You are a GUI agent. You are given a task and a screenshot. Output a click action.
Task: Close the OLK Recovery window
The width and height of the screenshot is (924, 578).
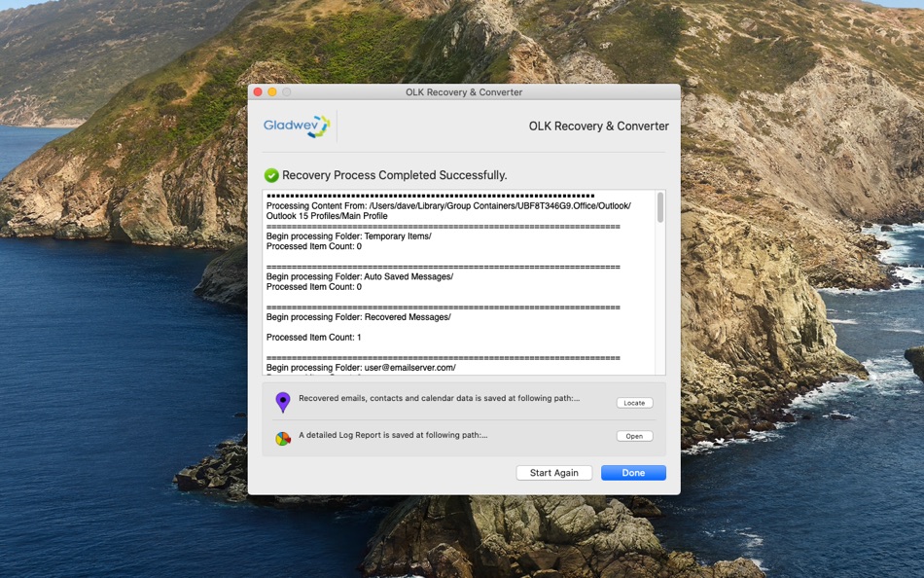258,92
